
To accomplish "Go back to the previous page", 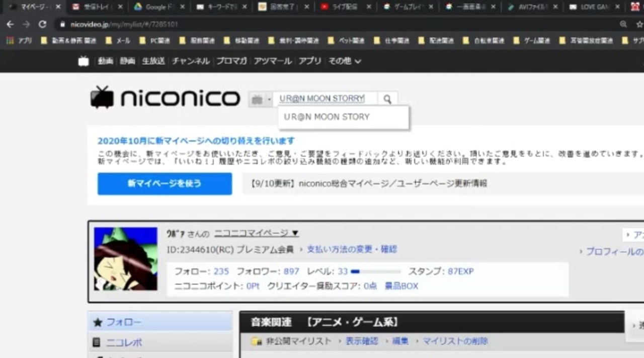I will [10, 24].
